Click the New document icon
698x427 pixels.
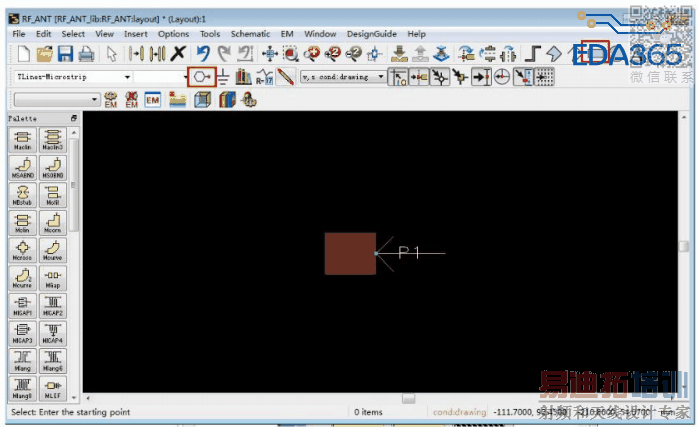23,54
